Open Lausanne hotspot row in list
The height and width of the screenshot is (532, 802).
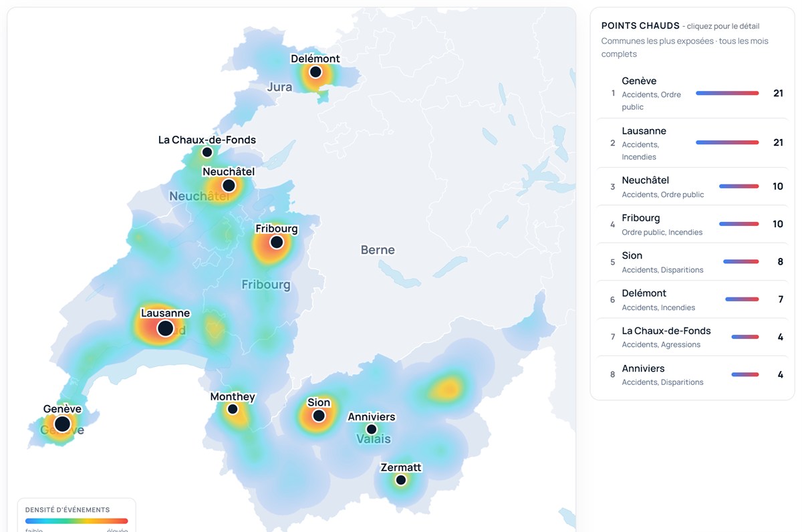[692, 143]
